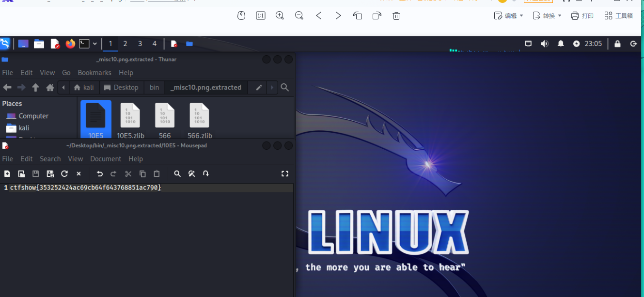Open terminal emulator from panel
644x297 pixels.
pyautogui.click(x=84, y=44)
